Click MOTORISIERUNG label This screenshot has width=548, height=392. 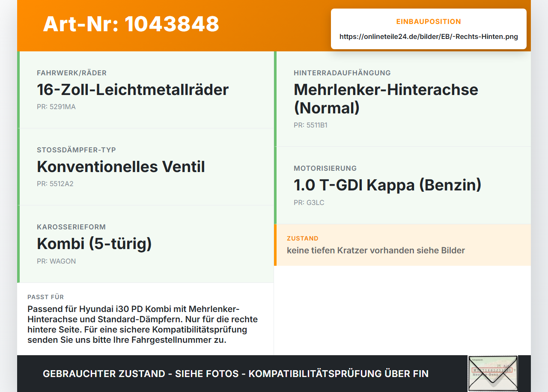[x=325, y=168]
